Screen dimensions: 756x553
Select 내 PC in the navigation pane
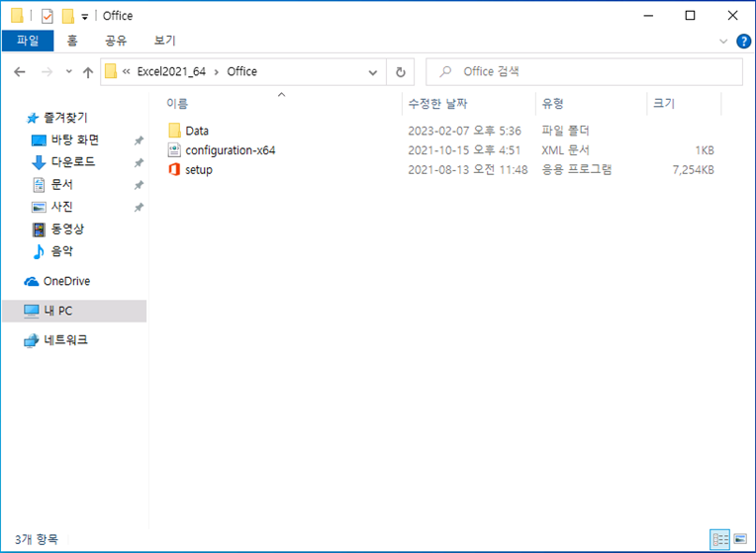74,311
